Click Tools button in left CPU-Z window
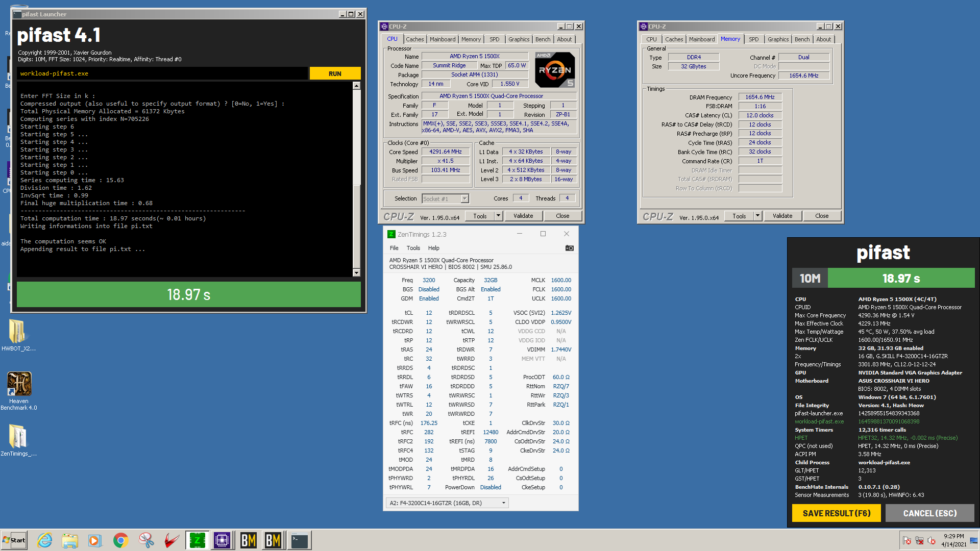 coord(480,216)
